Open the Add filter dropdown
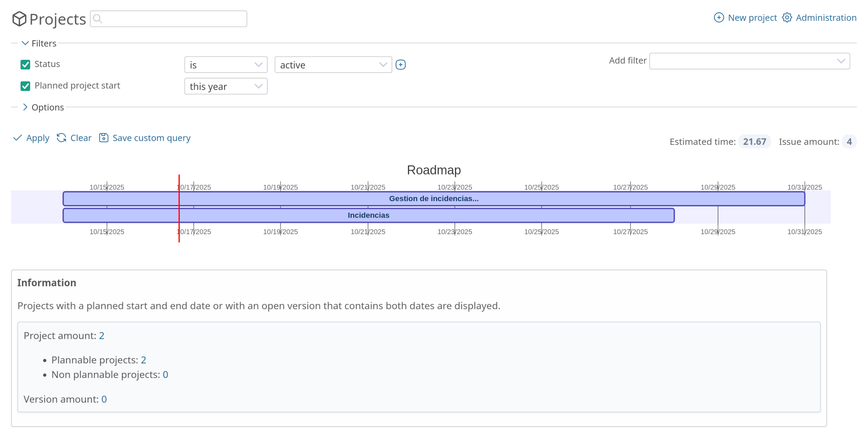868x444 pixels. [x=749, y=61]
